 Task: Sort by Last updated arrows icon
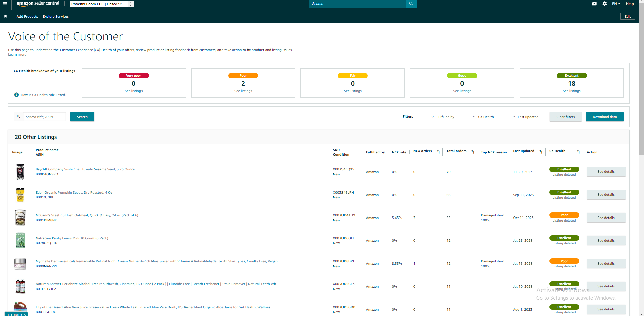[x=541, y=152]
